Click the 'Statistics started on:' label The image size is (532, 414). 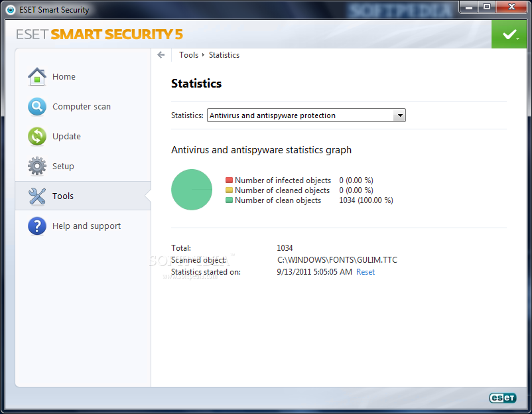coord(206,272)
